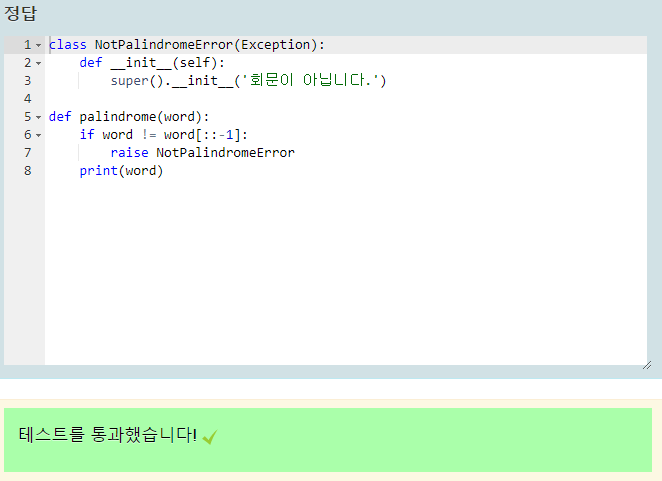Click the 'if word != word[::-1]:' line
Image resolution: width=662 pixels, height=481 pixels.
(x=163, y=135)
